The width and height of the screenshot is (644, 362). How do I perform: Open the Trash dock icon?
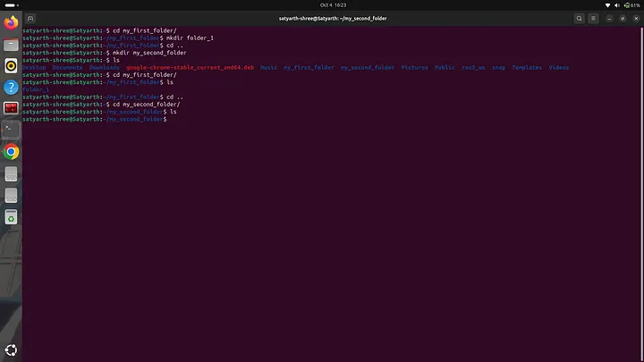point(11,216)
